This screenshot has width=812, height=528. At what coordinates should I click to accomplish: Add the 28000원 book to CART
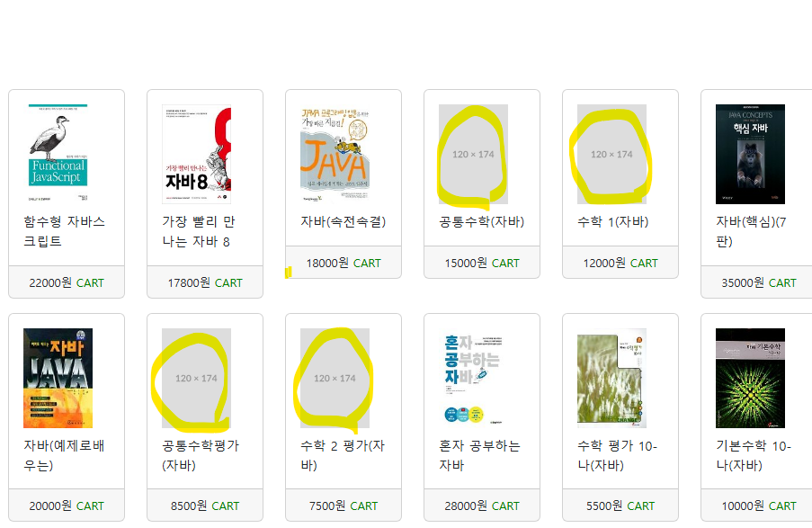[505, 506]
